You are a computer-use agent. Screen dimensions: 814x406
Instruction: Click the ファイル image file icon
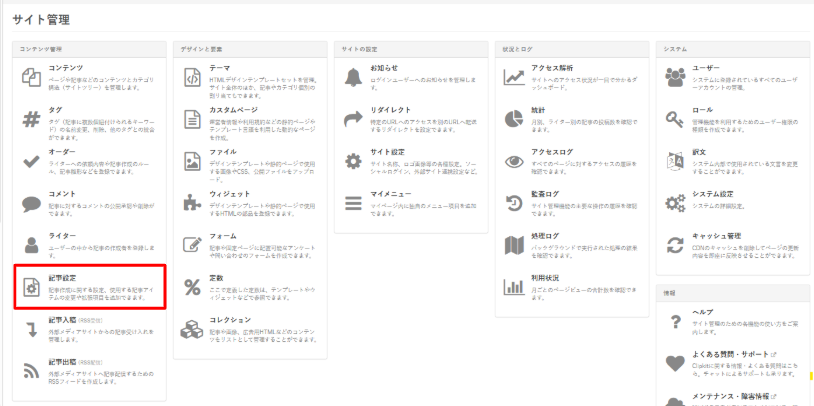(x=193, y=161)
